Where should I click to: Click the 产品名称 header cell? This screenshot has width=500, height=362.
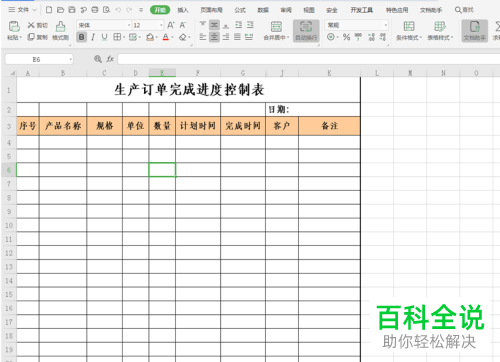(63, 126)
